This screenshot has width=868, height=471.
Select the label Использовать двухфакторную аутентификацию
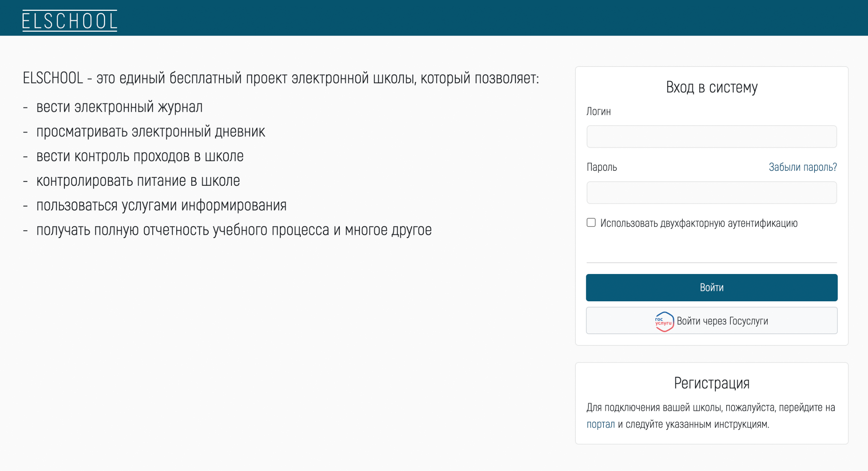click(x=699, y=223)
